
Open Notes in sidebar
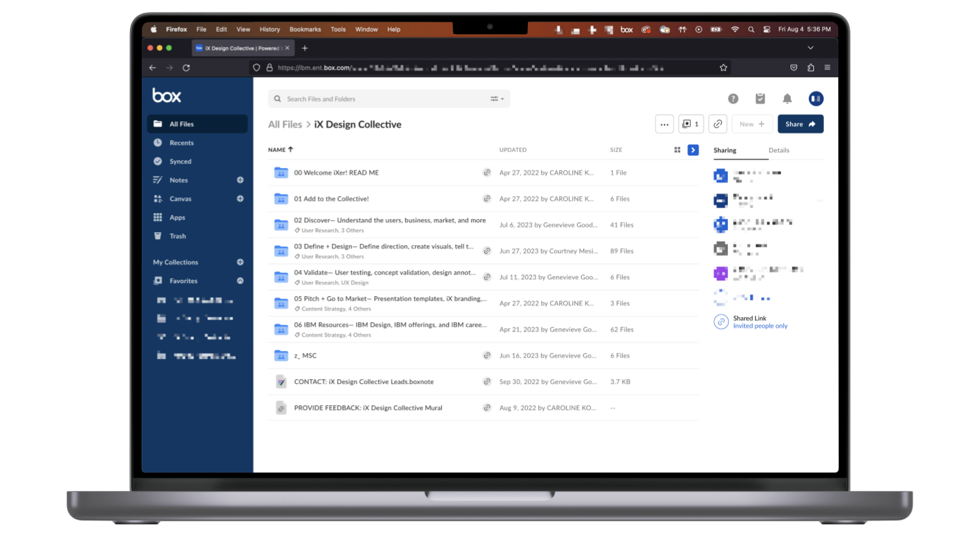coord(178,180)
